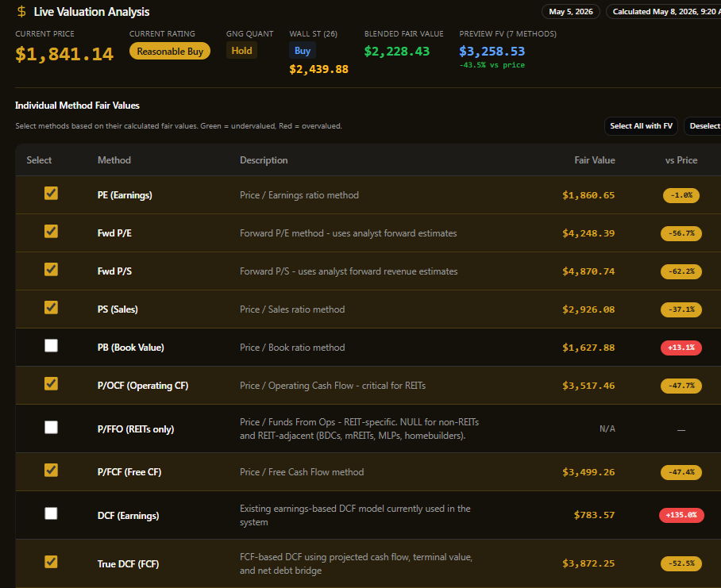721x588 pixels.
Task: Click the Deselect button
Action: (x=704, y=126)
